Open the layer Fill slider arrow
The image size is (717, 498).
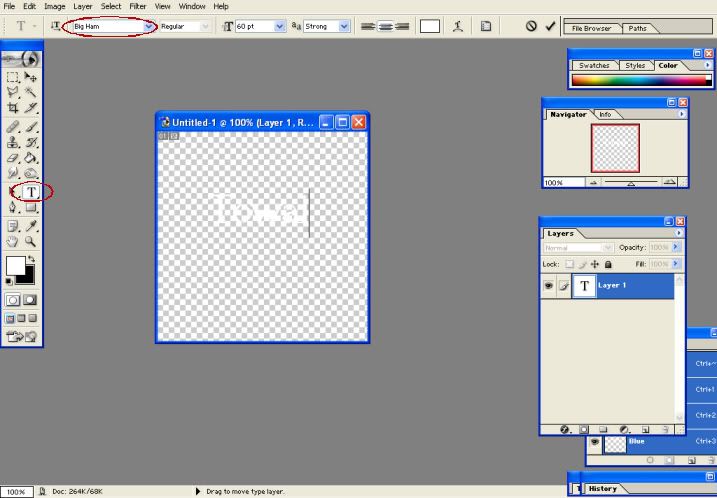[675, 264]
